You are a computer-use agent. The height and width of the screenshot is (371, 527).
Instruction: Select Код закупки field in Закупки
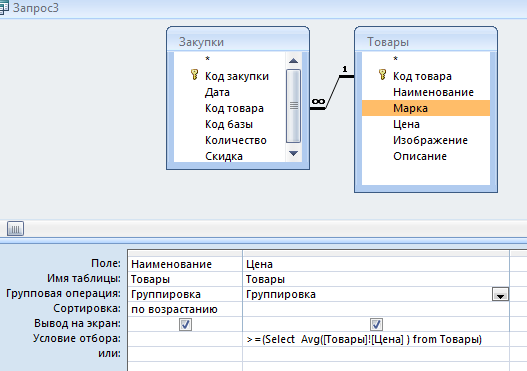click(x=237, y=76)
